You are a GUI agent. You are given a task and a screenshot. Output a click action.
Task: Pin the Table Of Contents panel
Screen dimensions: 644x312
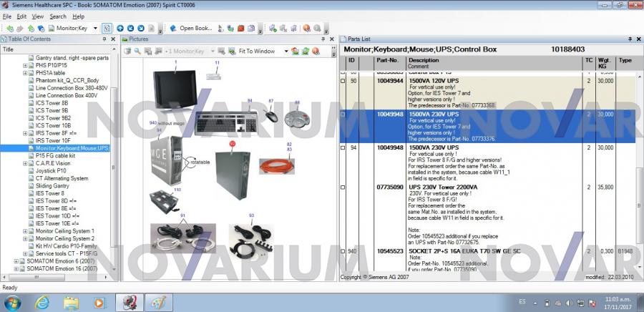(x=104, y=39)
